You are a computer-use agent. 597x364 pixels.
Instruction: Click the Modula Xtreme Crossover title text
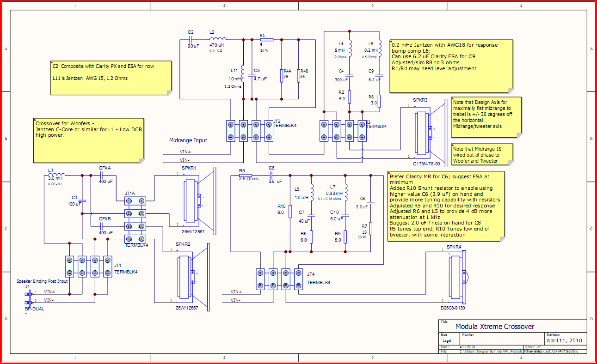495,327
